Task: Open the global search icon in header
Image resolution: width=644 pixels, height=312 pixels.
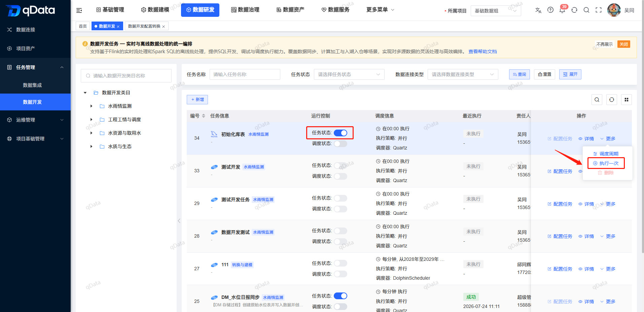Action: coord(586,10)
